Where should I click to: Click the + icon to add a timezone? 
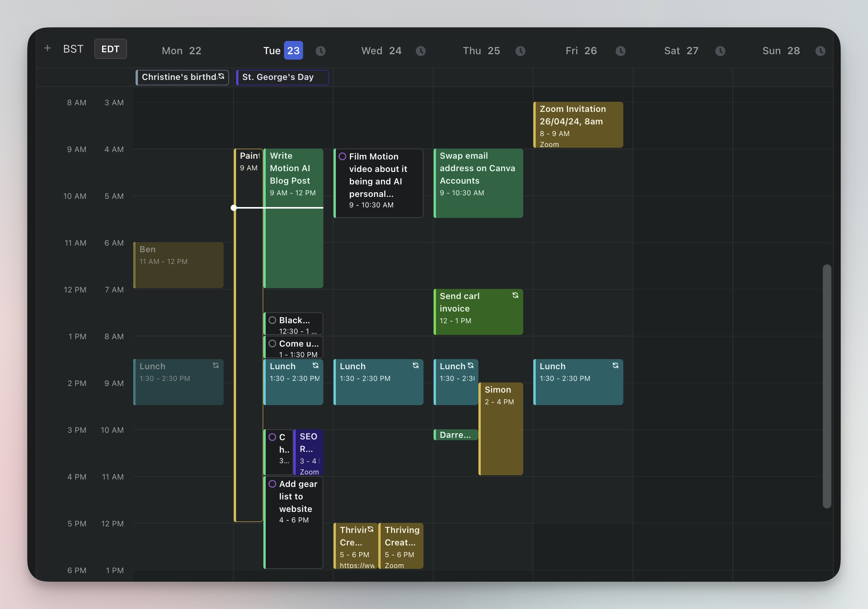point(47,48)
